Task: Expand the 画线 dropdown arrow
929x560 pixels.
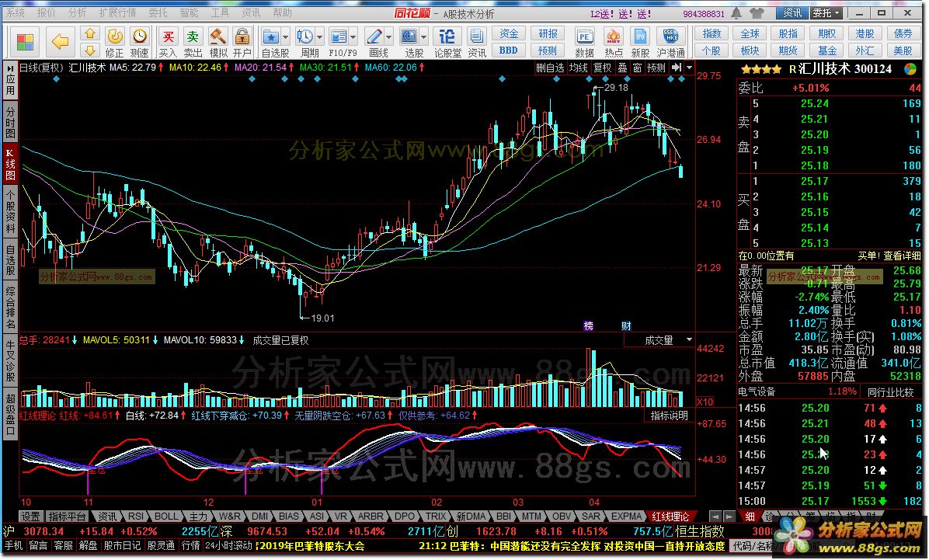Action: point(389,37)
